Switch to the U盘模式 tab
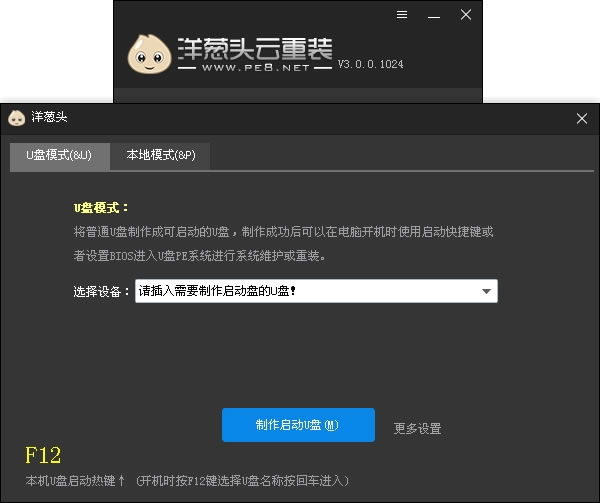This screenshot has width=600, height=503. tap(59, 156)
